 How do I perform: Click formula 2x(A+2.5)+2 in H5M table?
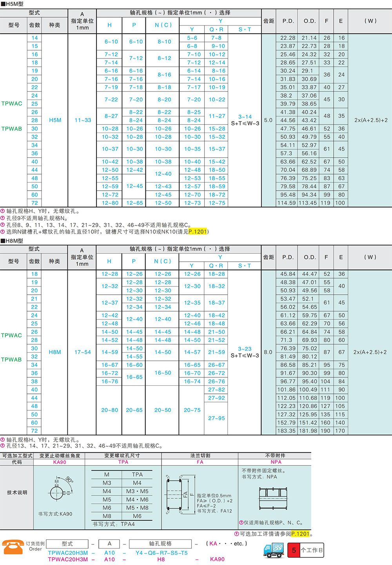pyautogui.click(x=370, y=120)
